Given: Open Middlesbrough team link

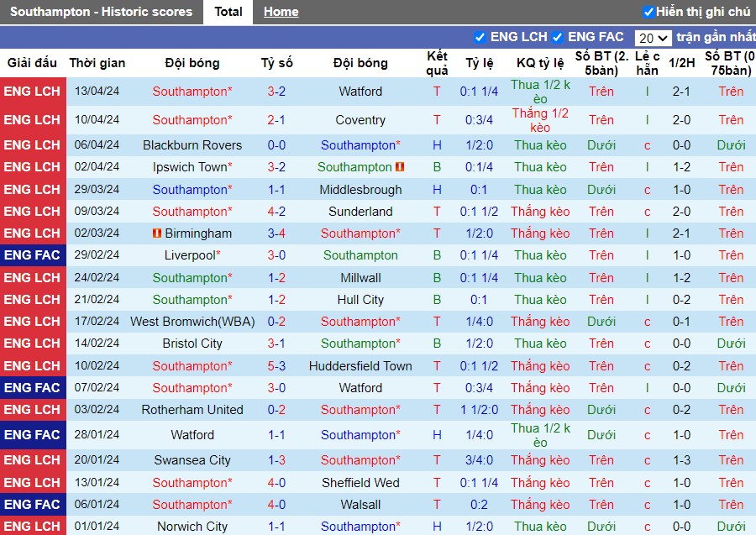Looking at the screenshot, I should coord(360,190).
